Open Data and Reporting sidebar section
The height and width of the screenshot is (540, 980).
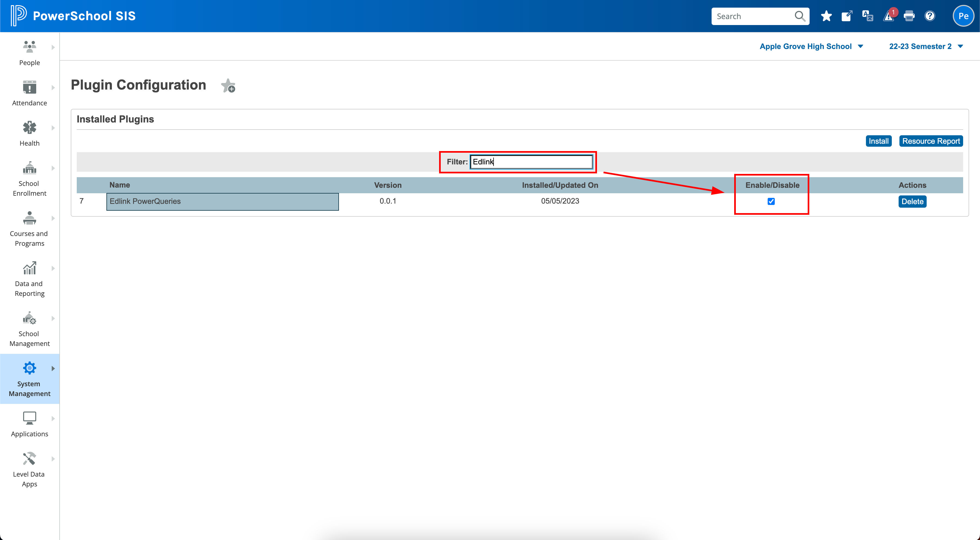coord(30,279)
